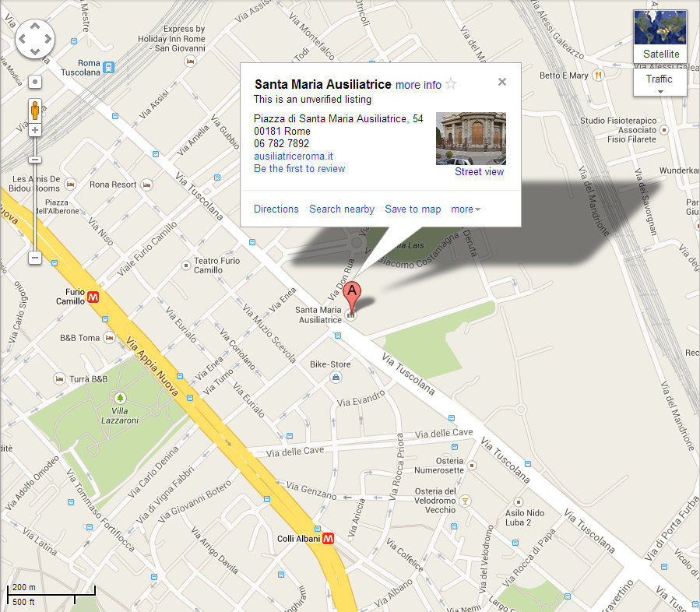Click the zoom slider handle

tap(35, 160)
